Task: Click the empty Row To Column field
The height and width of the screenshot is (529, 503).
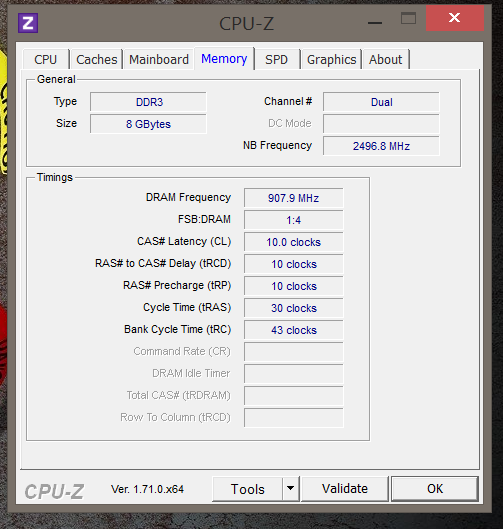Action: 294,418
